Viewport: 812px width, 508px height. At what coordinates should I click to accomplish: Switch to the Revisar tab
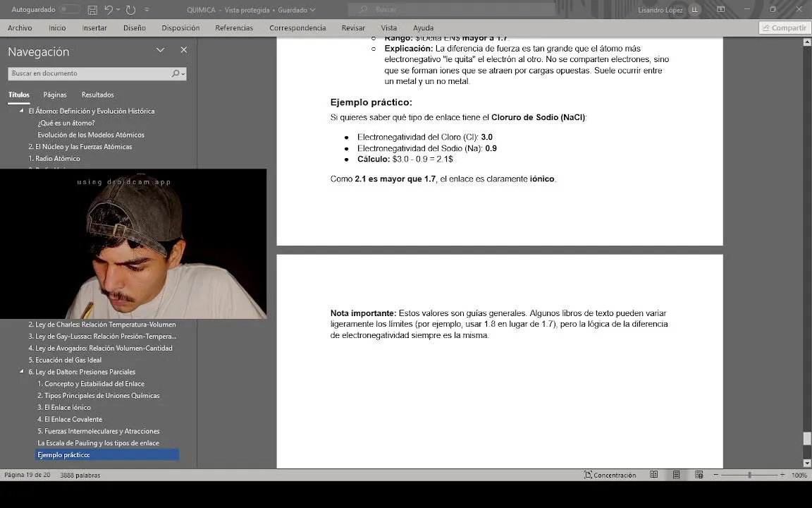click(353, 28)
